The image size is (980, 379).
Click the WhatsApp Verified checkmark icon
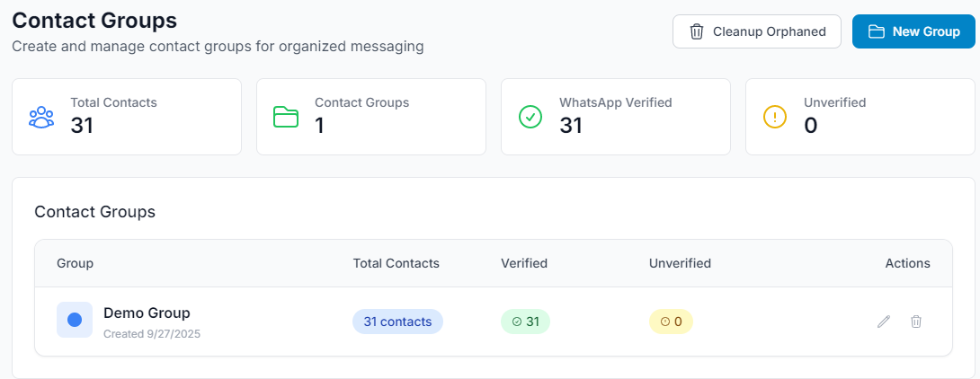530,118
